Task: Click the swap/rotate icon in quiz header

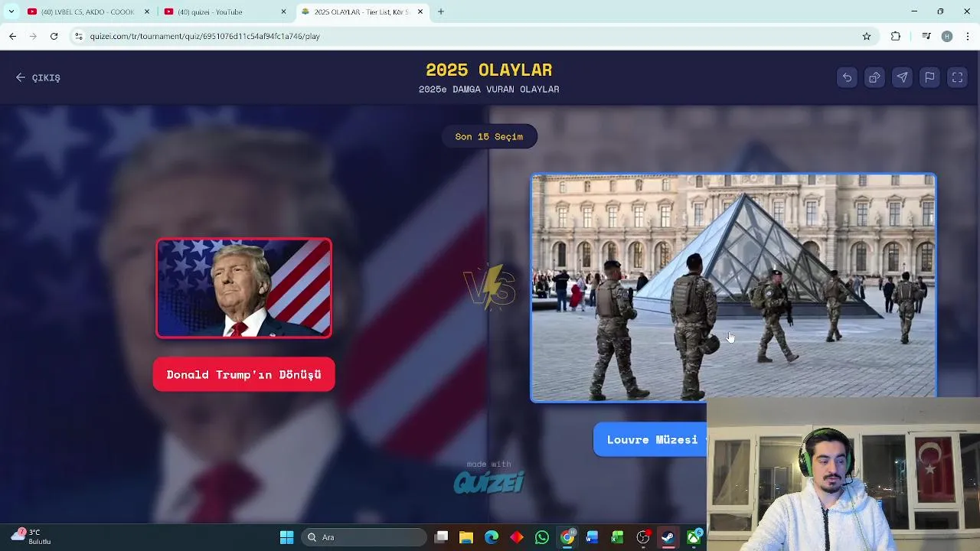Action: click(x=874, y=77)
